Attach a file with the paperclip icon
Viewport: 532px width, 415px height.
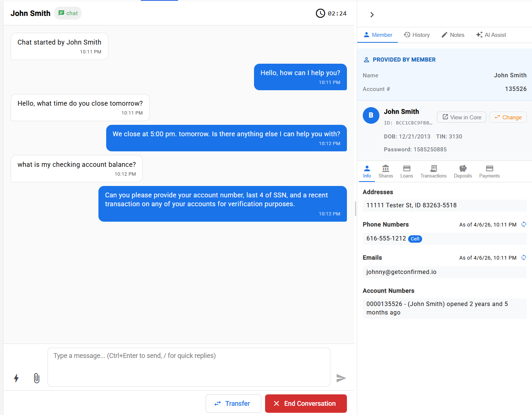click(36, 378)
